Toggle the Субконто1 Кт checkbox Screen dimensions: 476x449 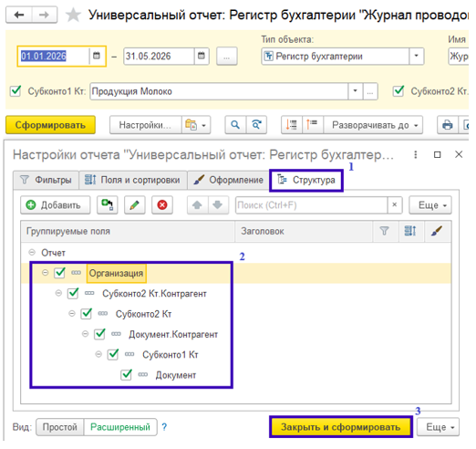pos(16,91)
